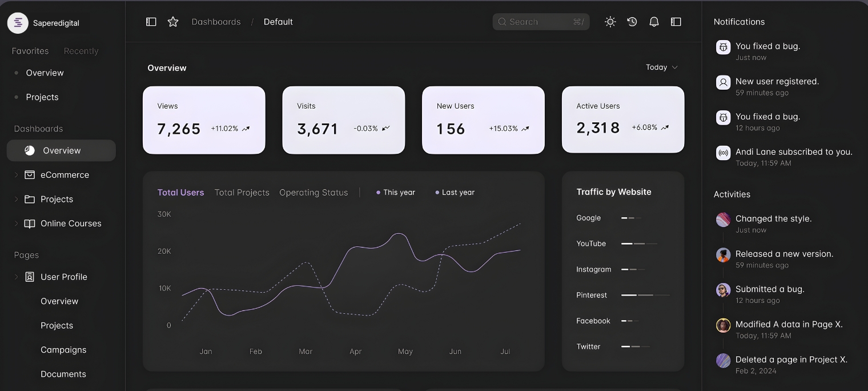868x391 pixels.
Task: Toggle the right sidebar panel icon
Action: pos(676,21)
